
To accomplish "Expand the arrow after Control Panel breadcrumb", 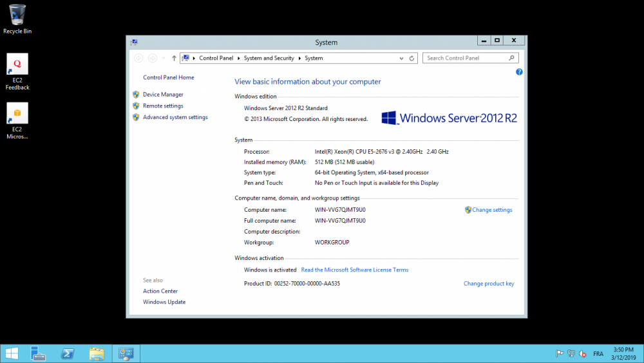I will (239, 59).
